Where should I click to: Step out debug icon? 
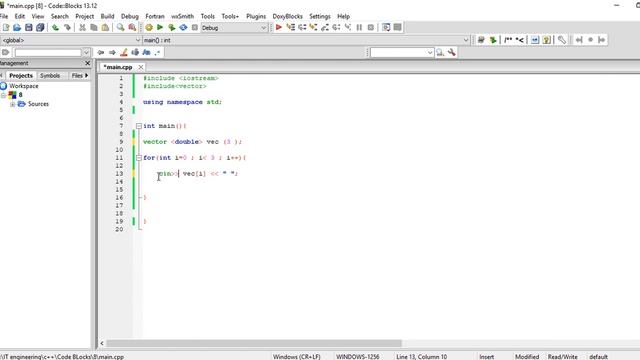(325, 27)
